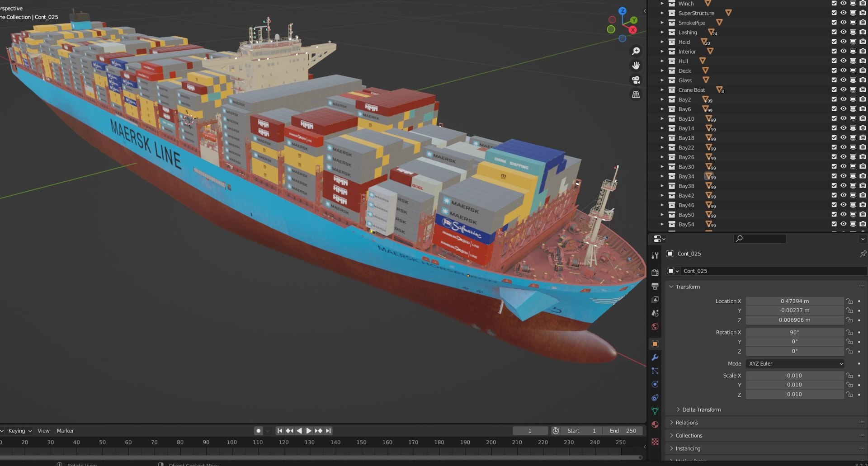Hide the Bay34 collection with eye icon
This screenshot has height=466, width=868.
point(844,176)
